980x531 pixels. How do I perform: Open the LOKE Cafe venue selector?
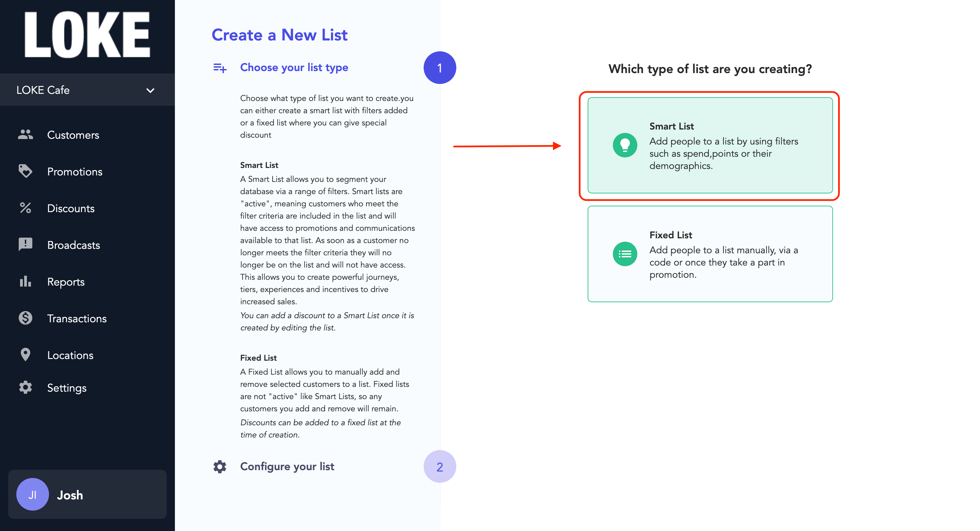87,90
